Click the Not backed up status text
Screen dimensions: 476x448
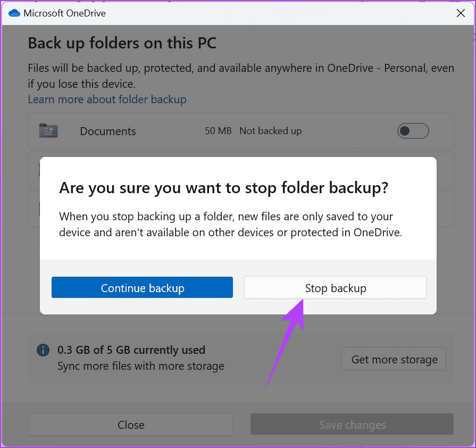[x=270, y=131]
